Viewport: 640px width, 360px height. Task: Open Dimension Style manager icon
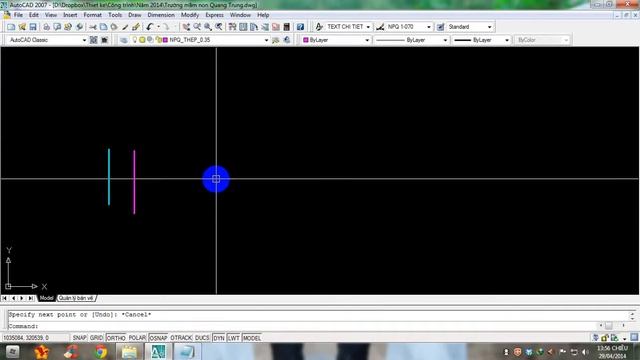[380, 27]
